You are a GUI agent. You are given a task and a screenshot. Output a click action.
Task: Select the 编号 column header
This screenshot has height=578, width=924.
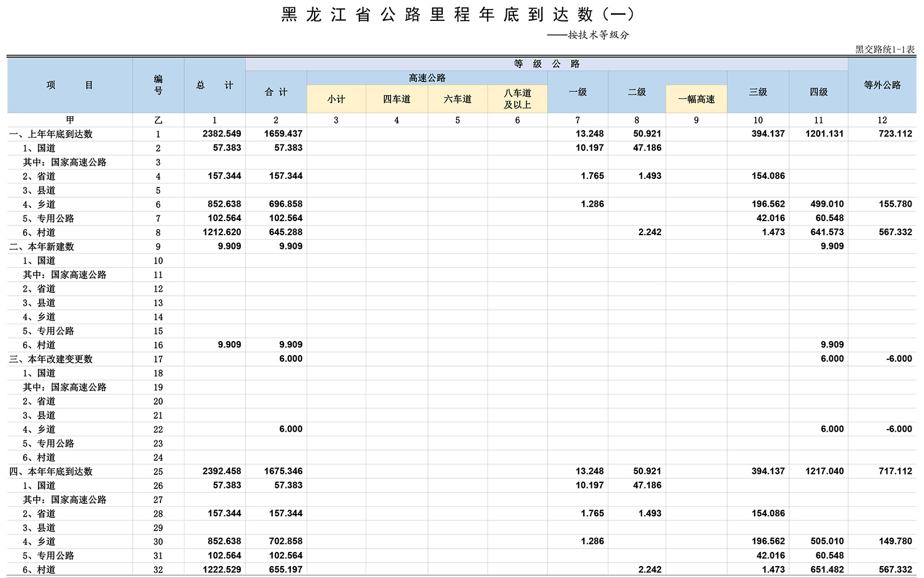pyautogui.click(x=158, y=85)
